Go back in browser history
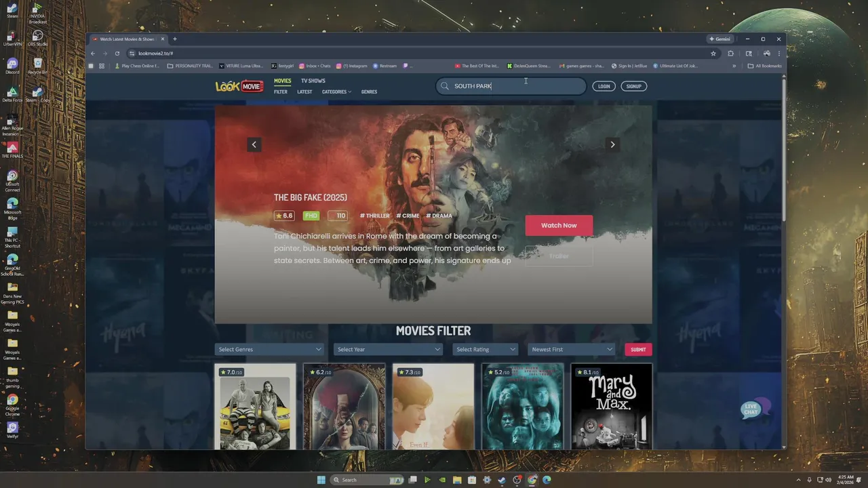Viewport: 868px width, 488px height. pos(94,54)
